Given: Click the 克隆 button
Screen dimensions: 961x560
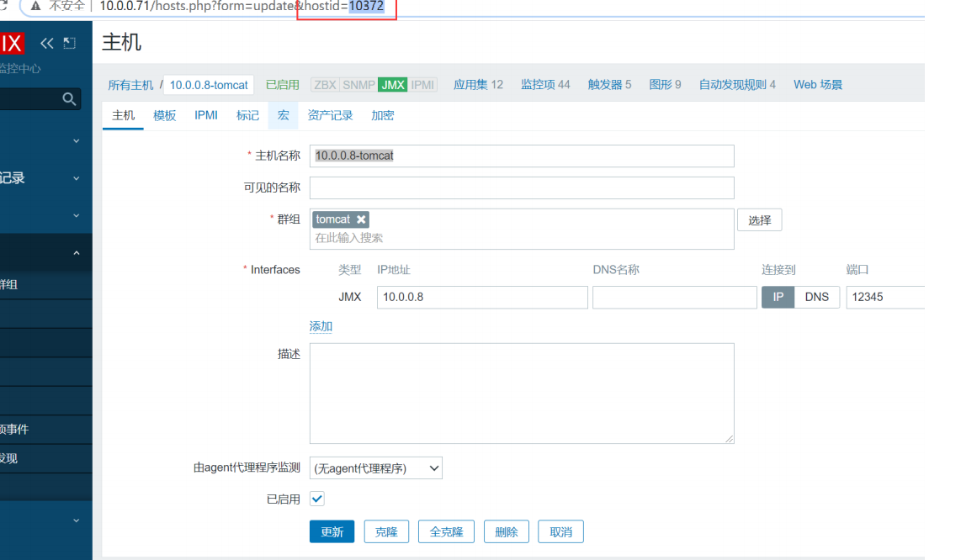Looking at the screenshot, I should click(386, 531).
